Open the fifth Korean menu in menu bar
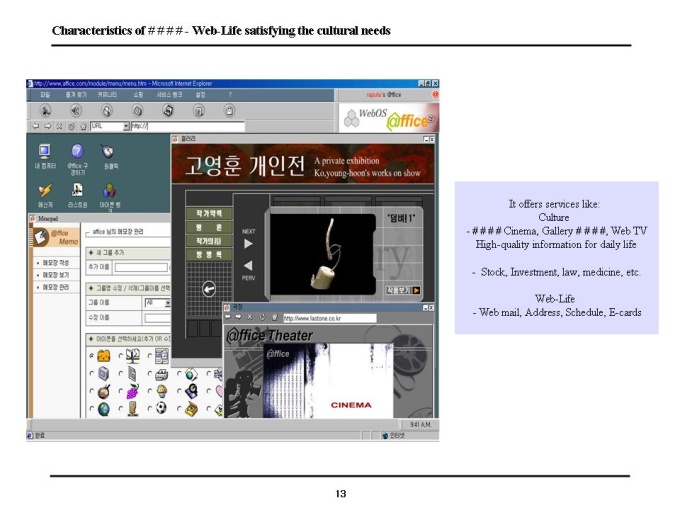The height and width of the screenshot is (510, 680). click(169, 95)
